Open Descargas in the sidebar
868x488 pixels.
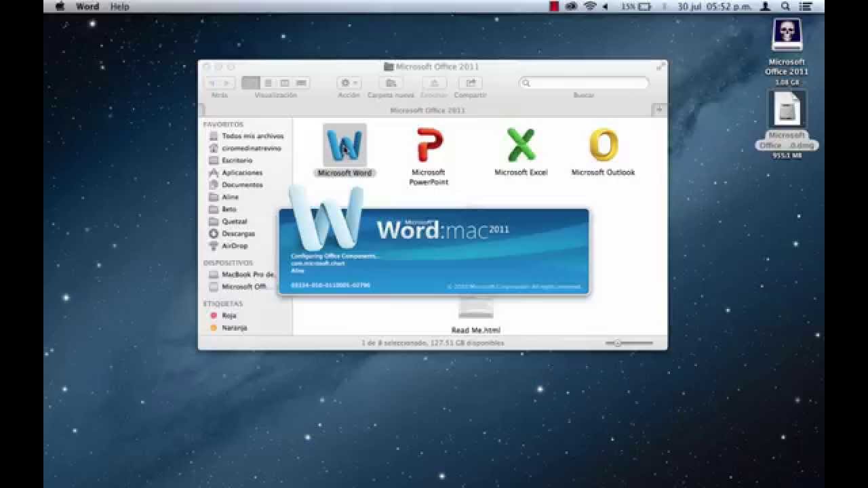[232, 234]
